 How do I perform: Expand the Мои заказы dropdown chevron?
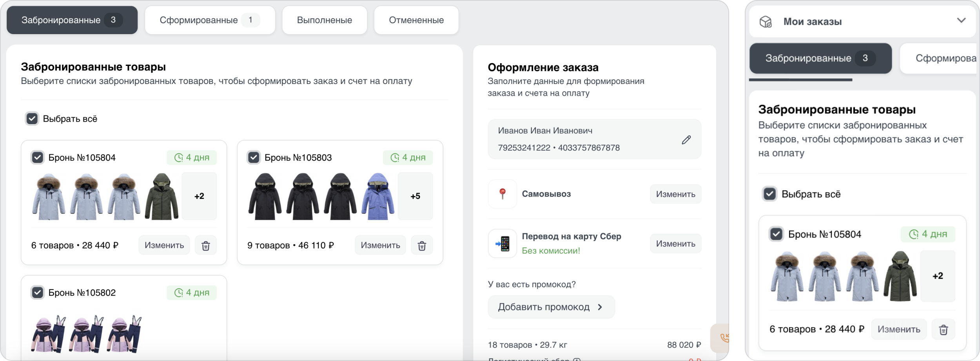click(961, 20)
